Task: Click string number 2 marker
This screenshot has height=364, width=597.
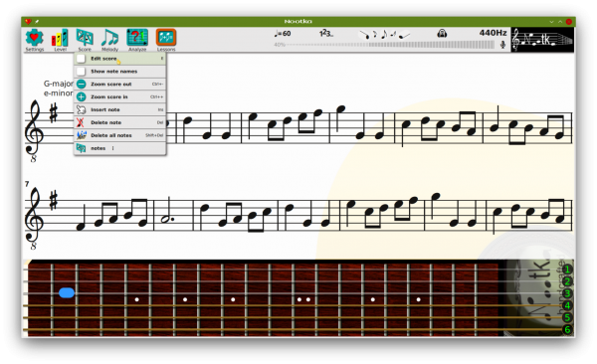Action: pyautogui.click(x=567, y=281)
